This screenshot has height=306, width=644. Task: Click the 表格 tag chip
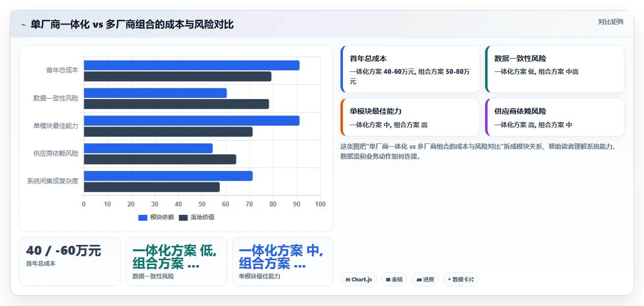(394, 279)
